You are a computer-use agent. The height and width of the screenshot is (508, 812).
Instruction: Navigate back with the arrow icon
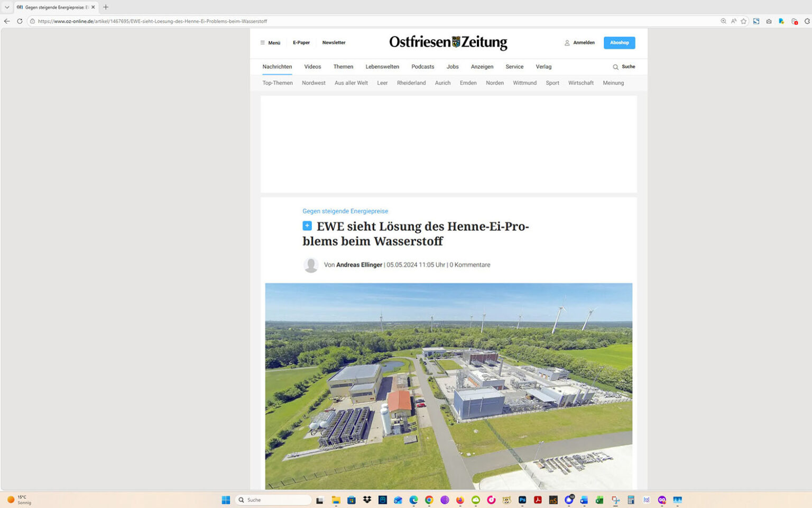[x=6, y=21]
